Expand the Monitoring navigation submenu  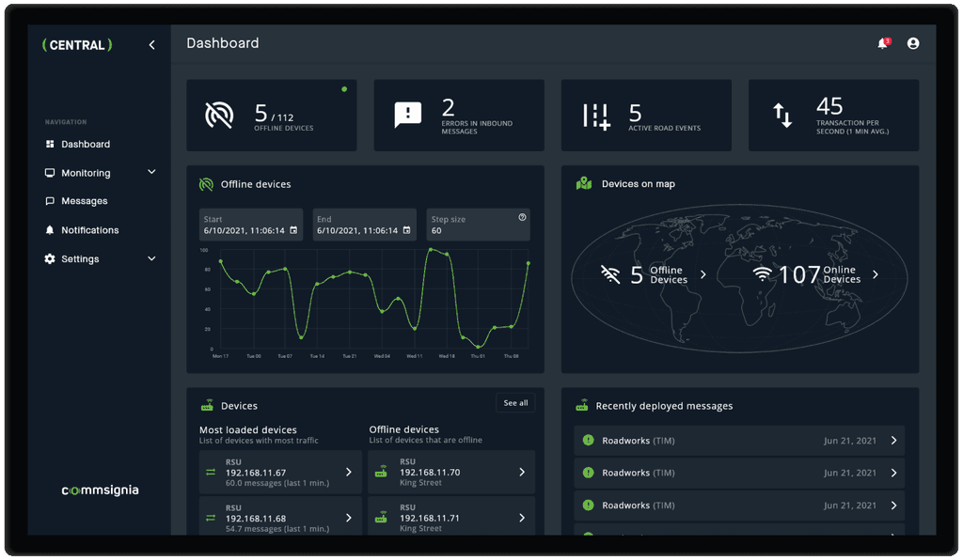(x=151, y=173)
